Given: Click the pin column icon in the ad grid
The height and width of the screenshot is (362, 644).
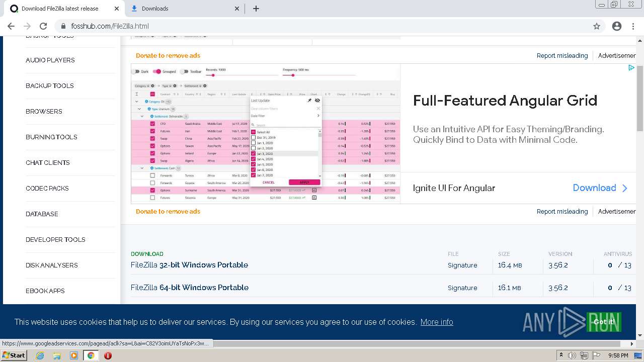Looking at the screenshot, I should [309, 101].
